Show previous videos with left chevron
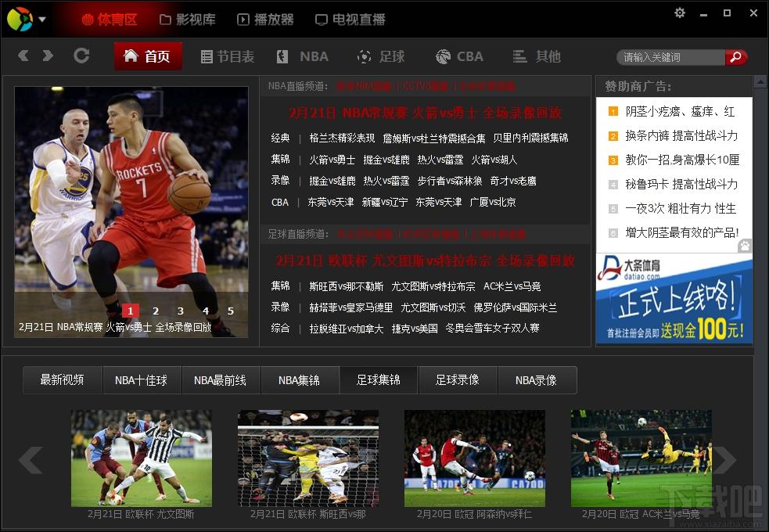769x532 pixels. [31, 460]
